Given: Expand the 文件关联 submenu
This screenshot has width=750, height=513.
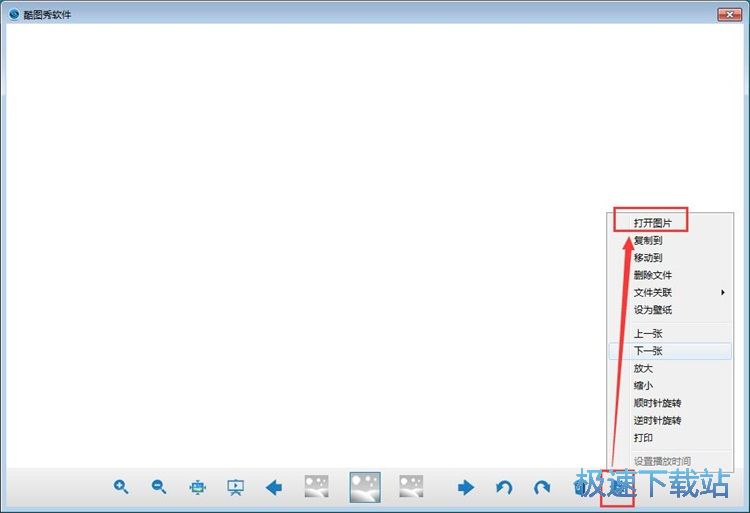Looking at the screenshot, I should point(670,292).
